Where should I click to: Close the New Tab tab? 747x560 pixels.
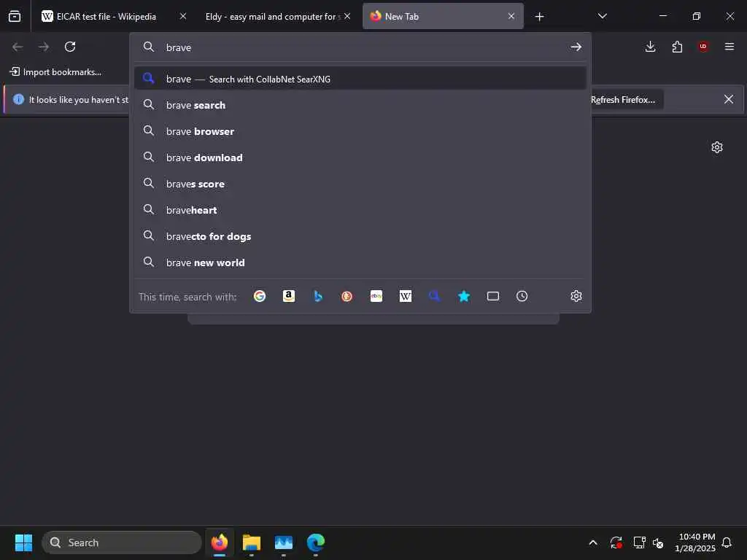click(x=511, y=16)
